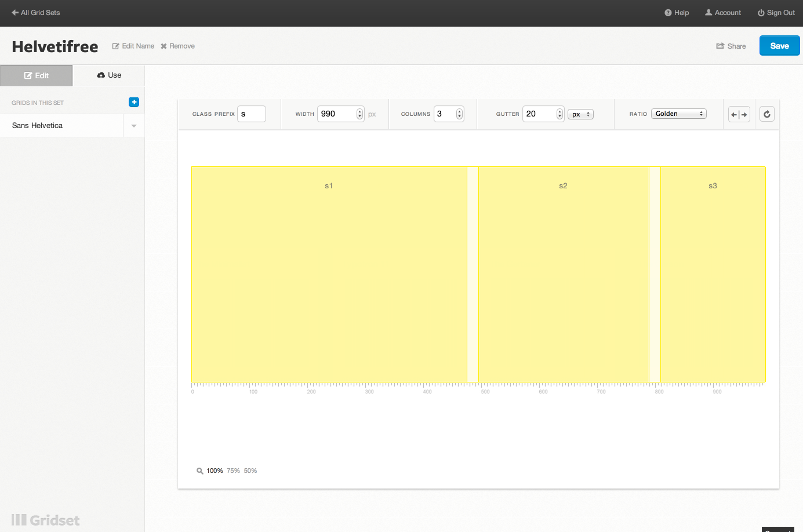Go back to All Grid Sets
This screenshot has height=532, width=803.
[x=36, y=13]
